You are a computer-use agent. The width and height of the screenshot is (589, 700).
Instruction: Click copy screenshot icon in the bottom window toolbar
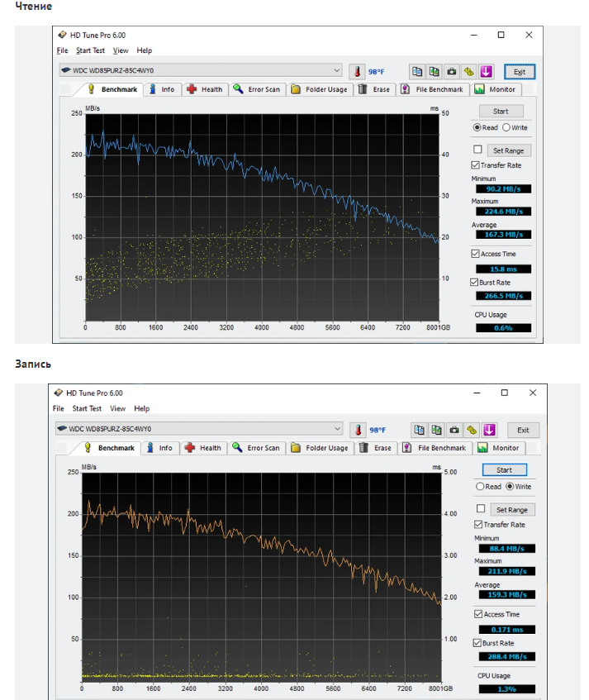[436, 430]
